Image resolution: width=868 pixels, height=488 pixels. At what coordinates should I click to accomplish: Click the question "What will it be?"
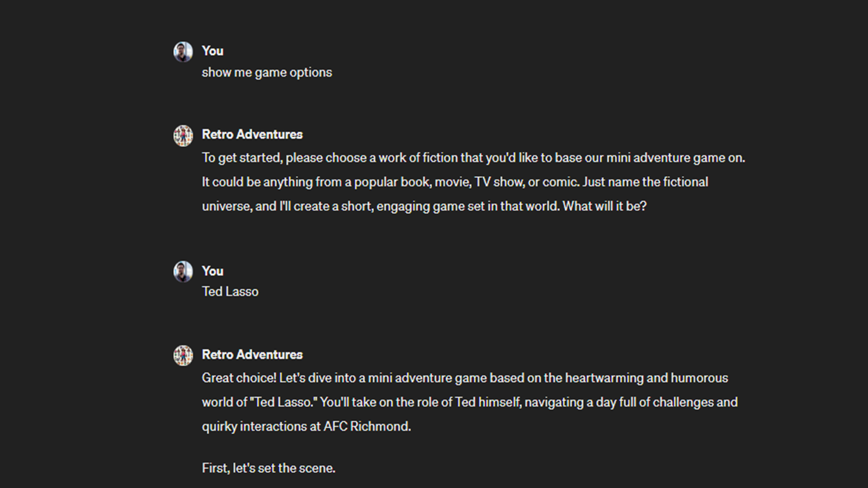point(604,207)
